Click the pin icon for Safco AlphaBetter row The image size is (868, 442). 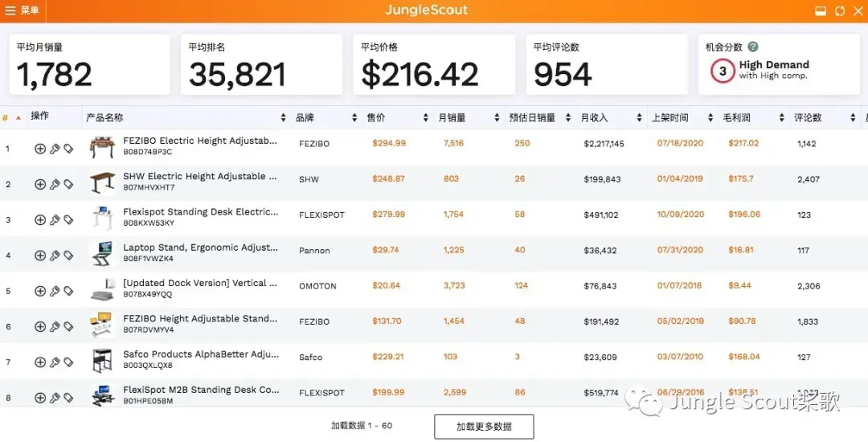point(55,362)
